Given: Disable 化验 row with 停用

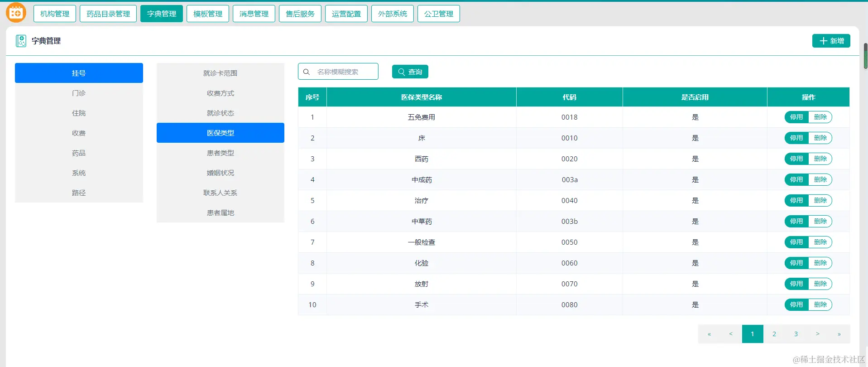Looking at the screenshot, I should (x=796, y=263).
